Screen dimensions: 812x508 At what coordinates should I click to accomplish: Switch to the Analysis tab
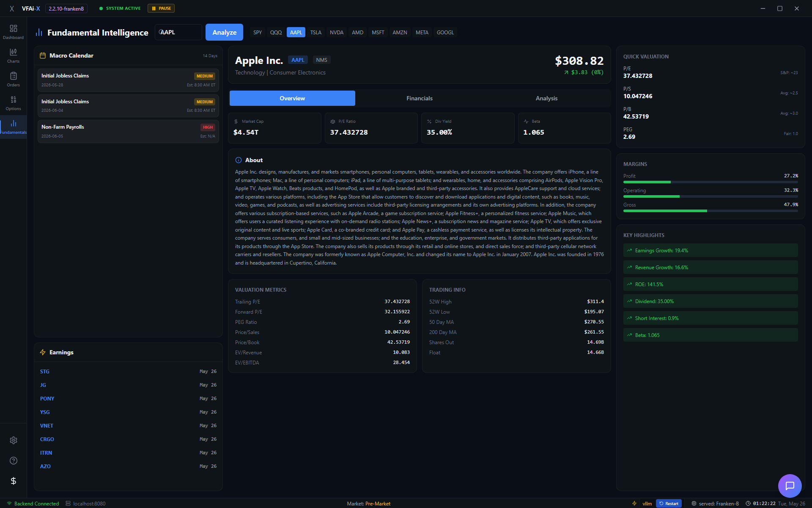(x=546, y=98)
